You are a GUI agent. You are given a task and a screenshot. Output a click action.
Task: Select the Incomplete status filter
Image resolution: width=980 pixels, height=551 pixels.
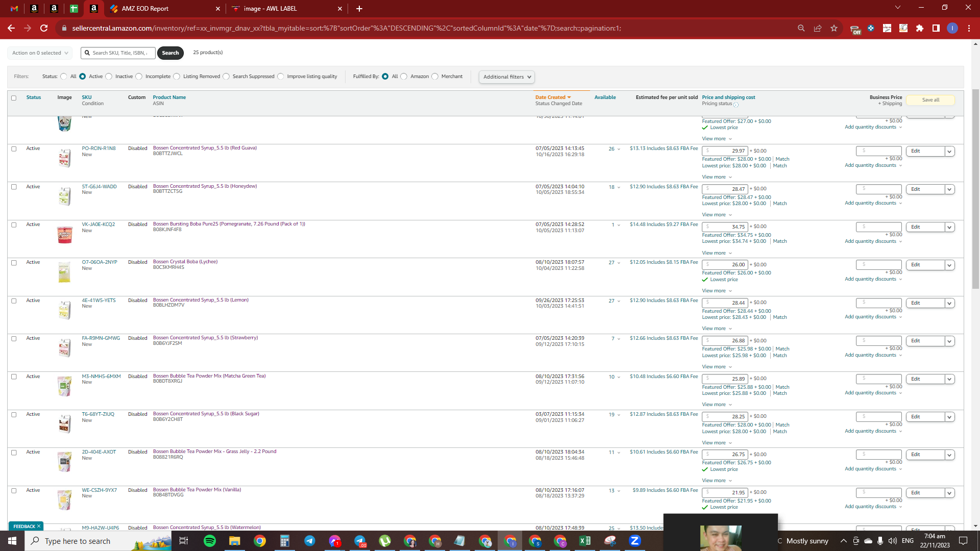pos(139,77)
